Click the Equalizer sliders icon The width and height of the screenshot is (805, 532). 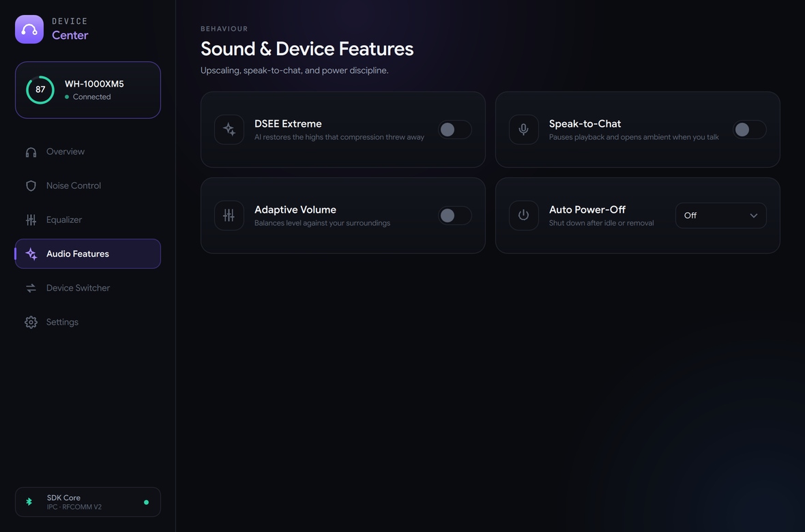point(31,220)
